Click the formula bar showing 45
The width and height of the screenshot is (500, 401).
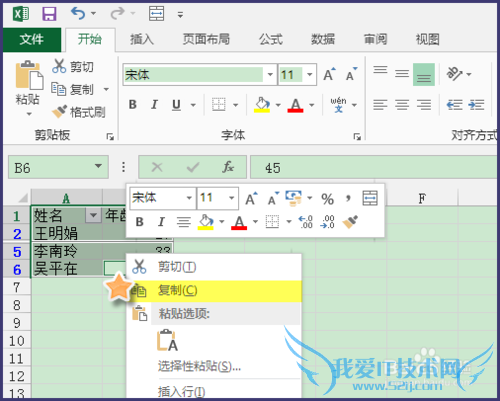point(373,167)
